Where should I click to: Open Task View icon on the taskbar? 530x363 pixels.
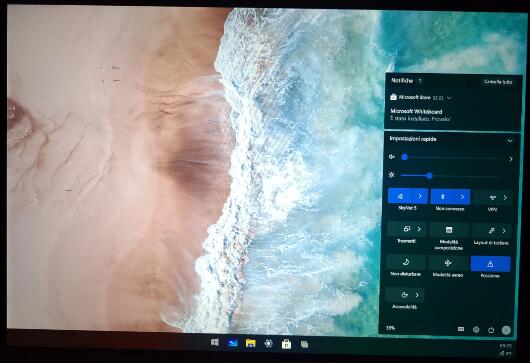[x=304, y=344]
